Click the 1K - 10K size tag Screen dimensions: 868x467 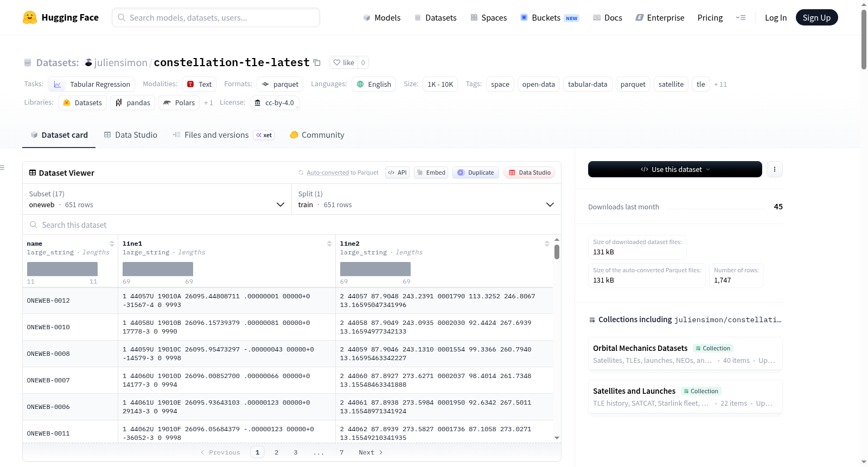point(440,84)
